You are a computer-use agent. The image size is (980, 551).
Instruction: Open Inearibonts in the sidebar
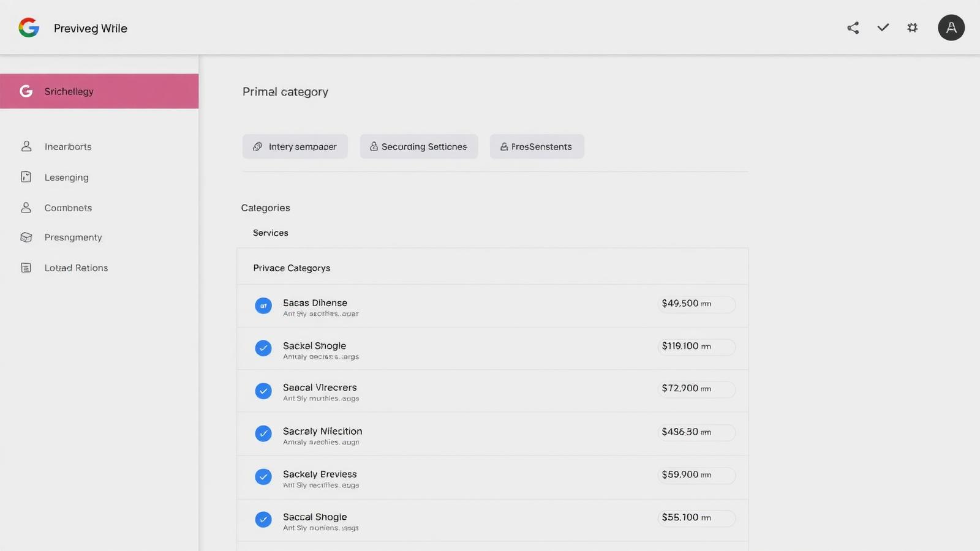68,146
